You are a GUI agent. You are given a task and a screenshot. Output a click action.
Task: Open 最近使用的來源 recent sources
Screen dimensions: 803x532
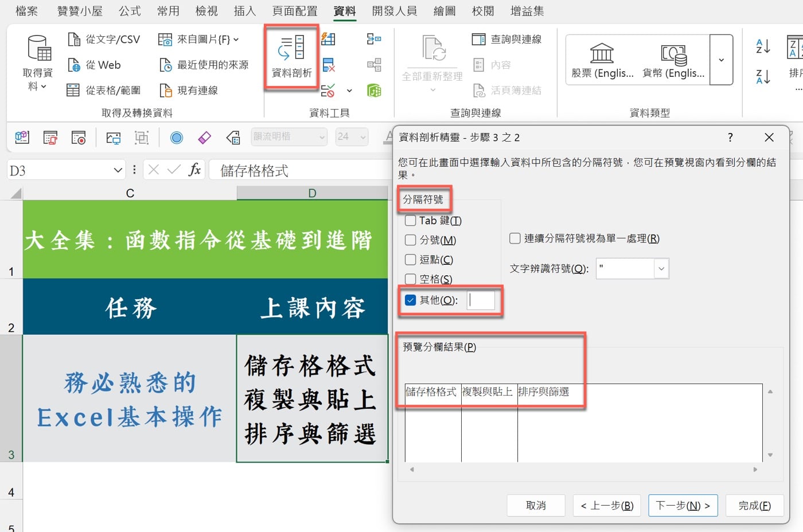[x=204, y=65]
